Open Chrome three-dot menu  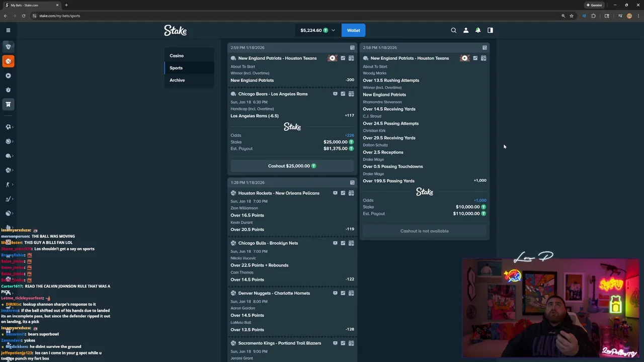click(x=638, y=16)
